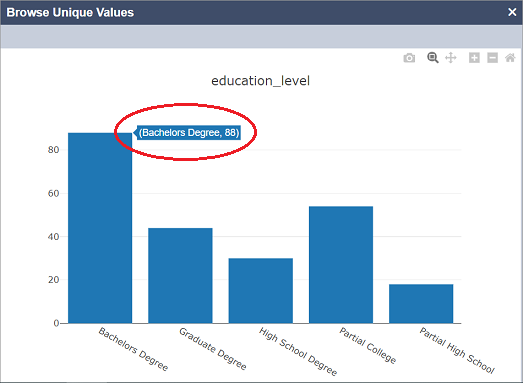This screenshot has height=383, width=523.
Task: Click the 40 y-axis tick label
Action: click(53, 237)
